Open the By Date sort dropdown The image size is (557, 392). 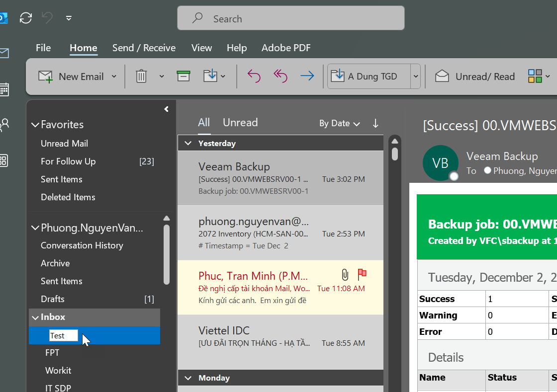pos(339,123)
